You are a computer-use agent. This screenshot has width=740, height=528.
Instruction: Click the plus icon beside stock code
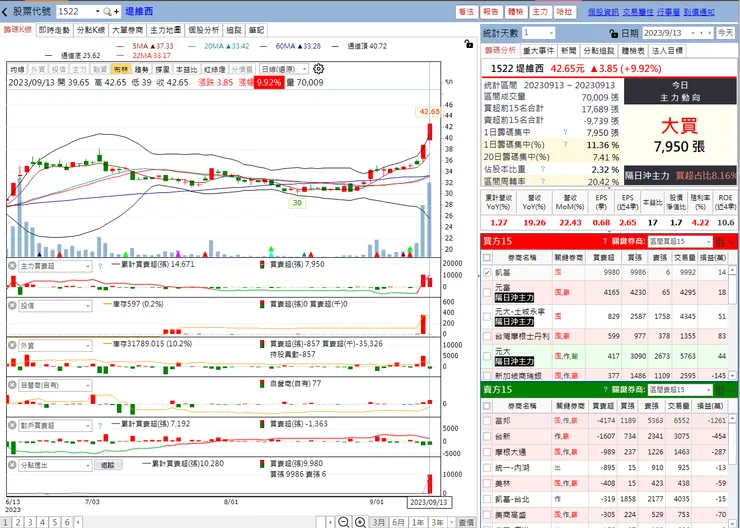(x=116, y=11)
